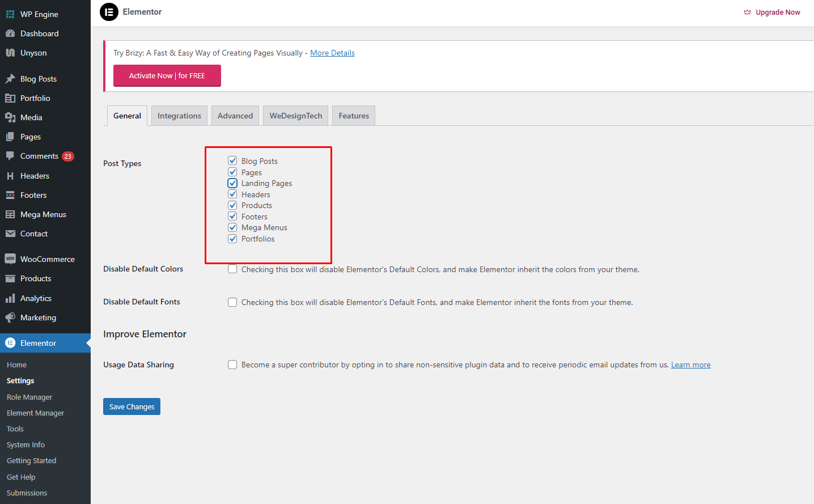
Task: Open Elementor Home submenu item
Action: [16, 365]
